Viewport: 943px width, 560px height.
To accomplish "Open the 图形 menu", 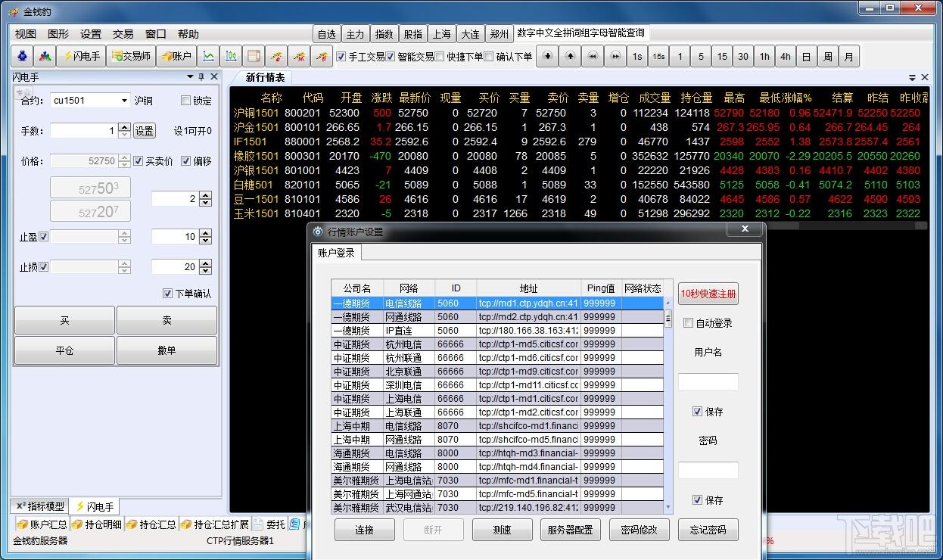I will coord(58,34).
